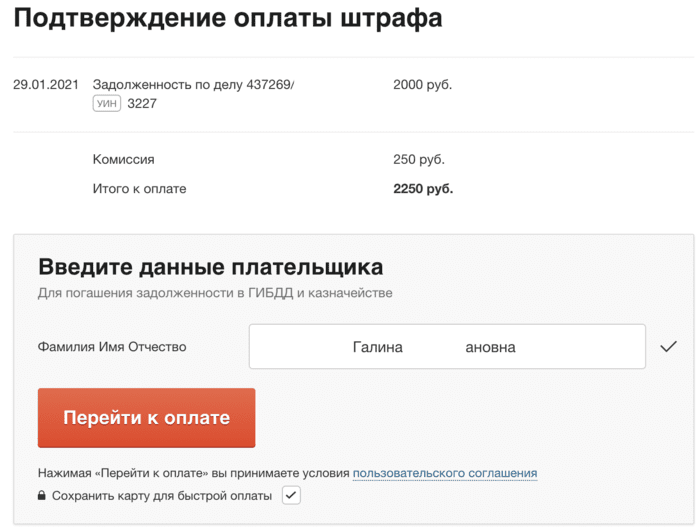700x532 pixels.
Task: Click the word Галина in name field
Action: (x=377, y=347)
